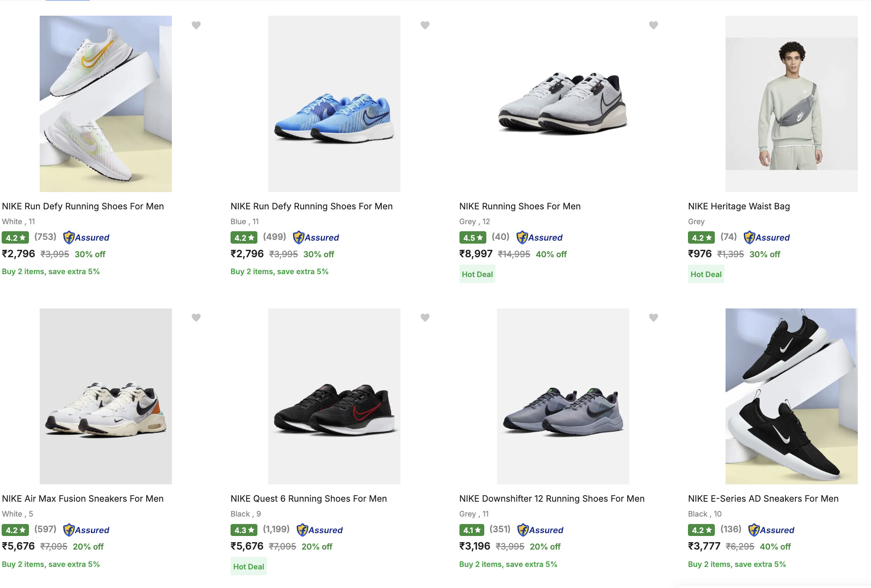Click the 4.1 star rating on Downshifter 12
Image resolution: width=871 pixels, height=588 pixels.
(471, 530)
